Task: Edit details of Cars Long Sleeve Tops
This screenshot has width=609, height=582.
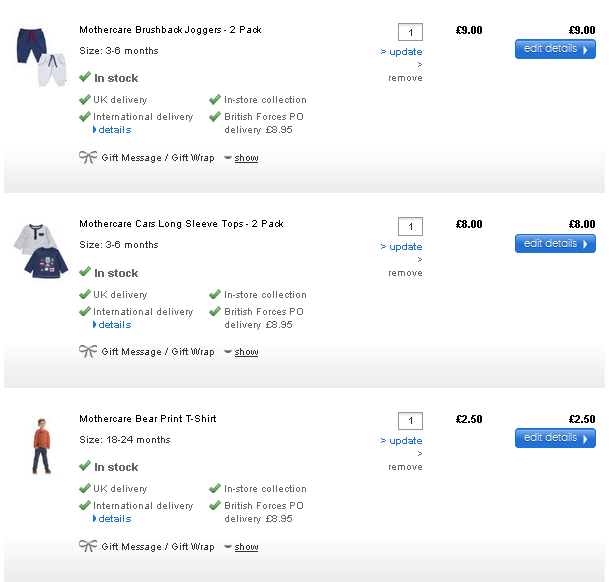Action: point(555,243)
